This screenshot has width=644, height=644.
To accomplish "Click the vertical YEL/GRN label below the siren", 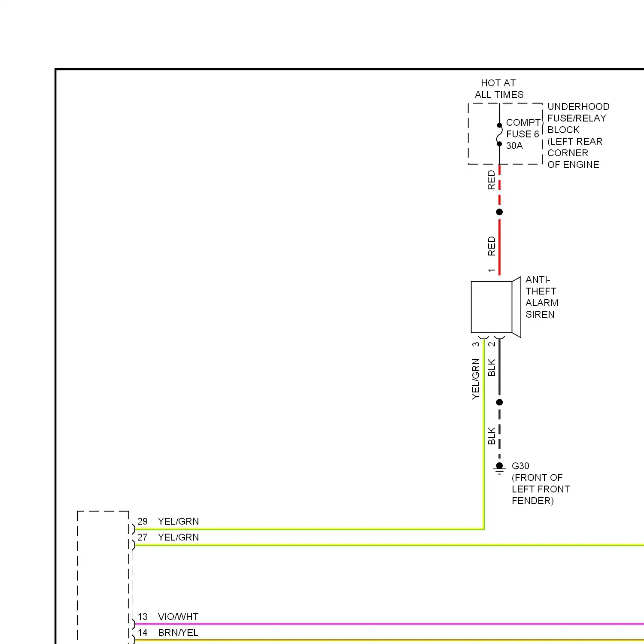I will pyautogui.click(x=476, y=379).
